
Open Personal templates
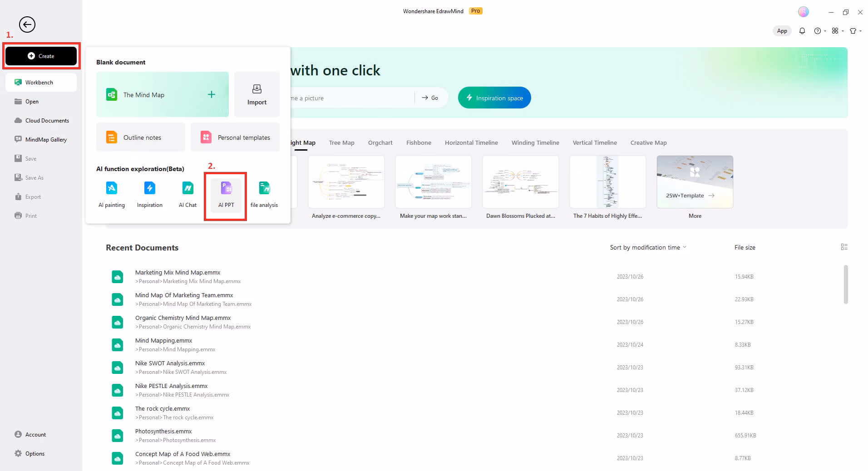(235, 137)
